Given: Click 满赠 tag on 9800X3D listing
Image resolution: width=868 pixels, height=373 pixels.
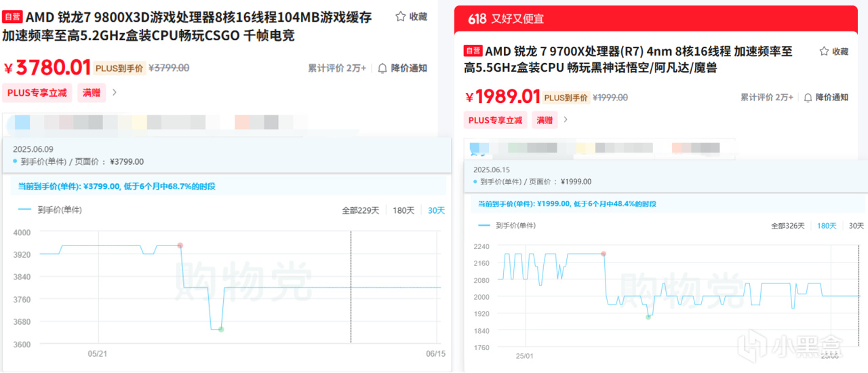Looking at the screenshot, I should point(92,93).
